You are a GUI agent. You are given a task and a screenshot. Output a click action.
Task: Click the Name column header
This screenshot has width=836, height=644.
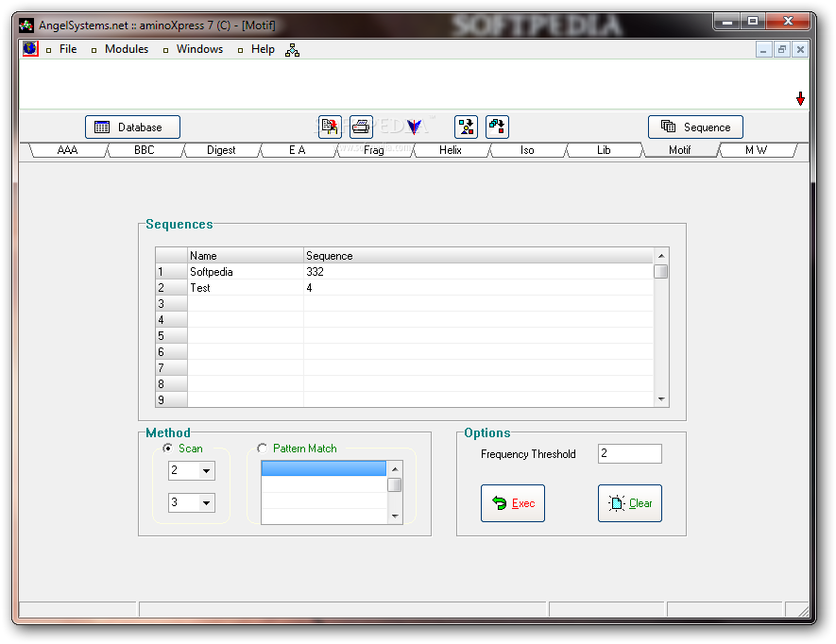(246, 256)
